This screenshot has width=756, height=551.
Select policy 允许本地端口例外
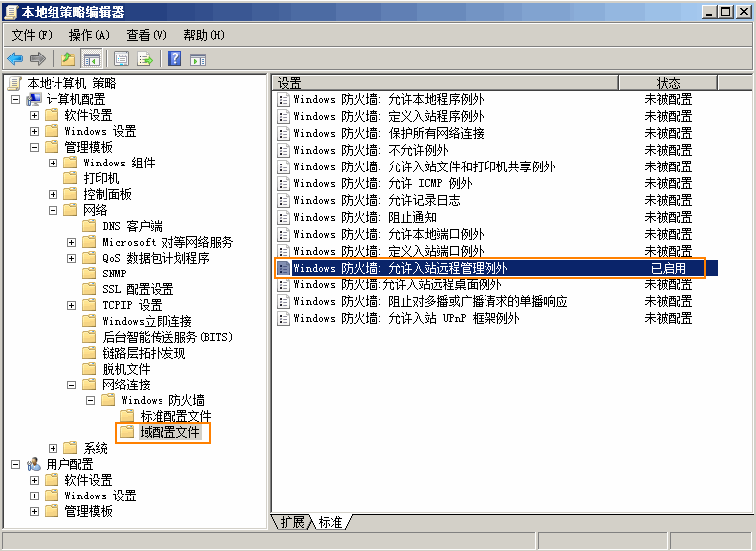[x=388, y=234]
